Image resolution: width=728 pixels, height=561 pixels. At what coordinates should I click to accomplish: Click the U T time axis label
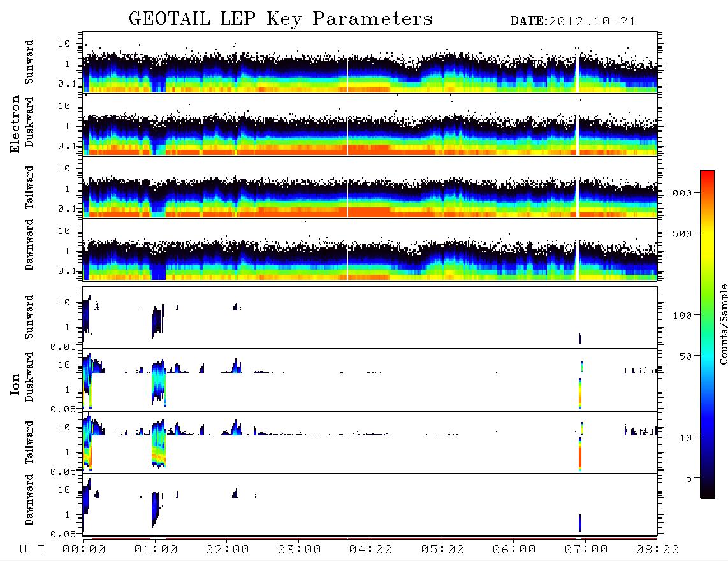click(x=32, y=550)
